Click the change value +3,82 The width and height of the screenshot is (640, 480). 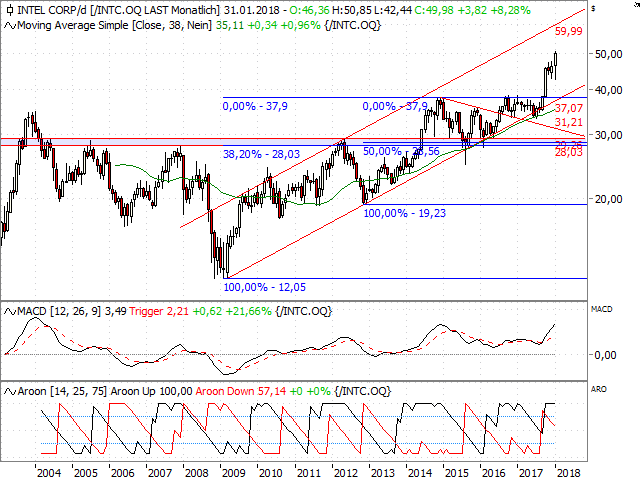[x=470, y=10]
